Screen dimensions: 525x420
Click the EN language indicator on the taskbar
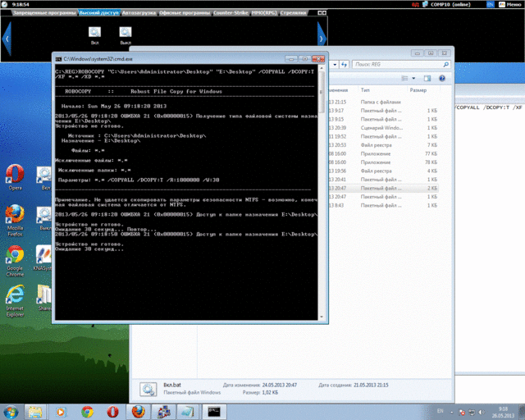pyautogui.click(x=440, y=411)
